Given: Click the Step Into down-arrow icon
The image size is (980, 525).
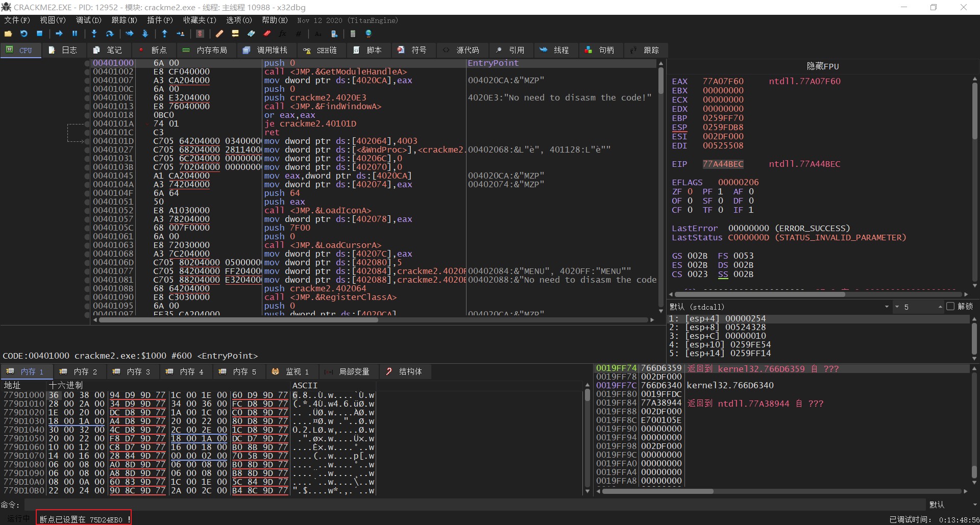Looking at the screenshot, I should point(94,34).
